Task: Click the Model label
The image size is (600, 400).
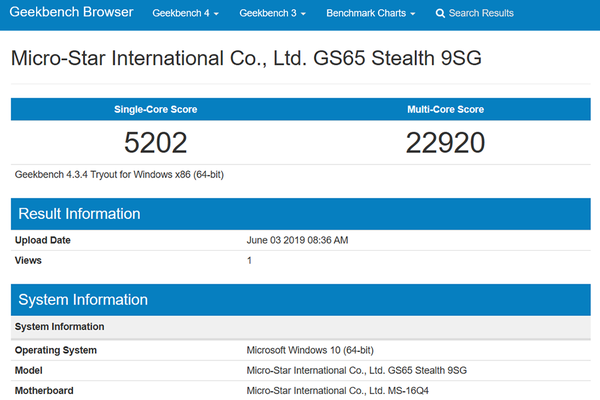Action: point(28,371)
